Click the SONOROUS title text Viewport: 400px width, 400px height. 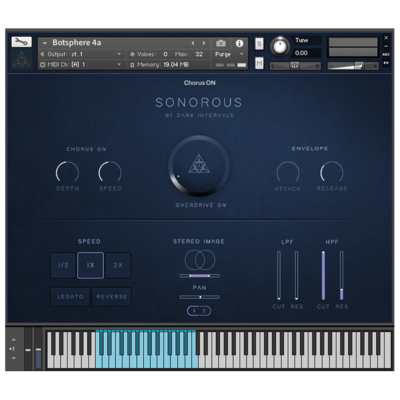point(199,102)
